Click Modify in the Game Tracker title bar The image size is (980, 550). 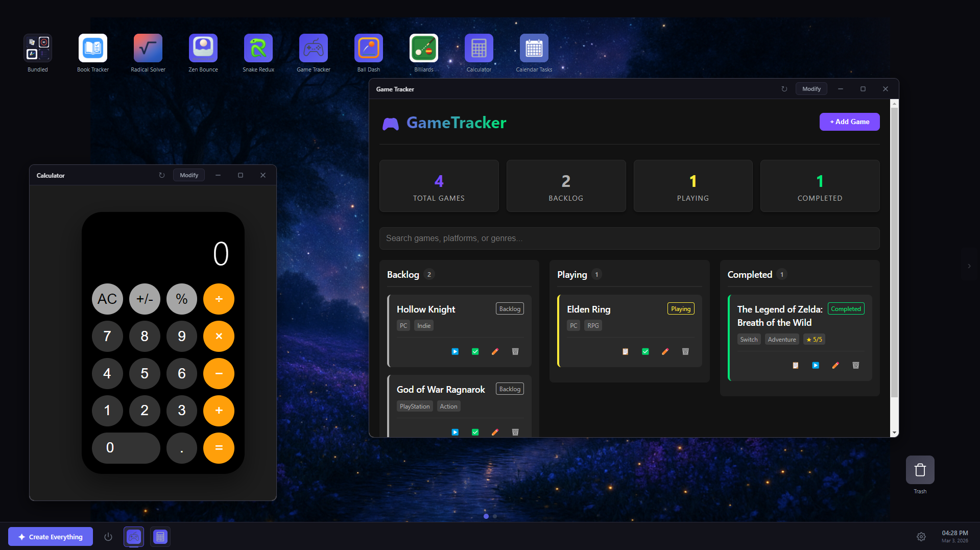coord(811,89)
